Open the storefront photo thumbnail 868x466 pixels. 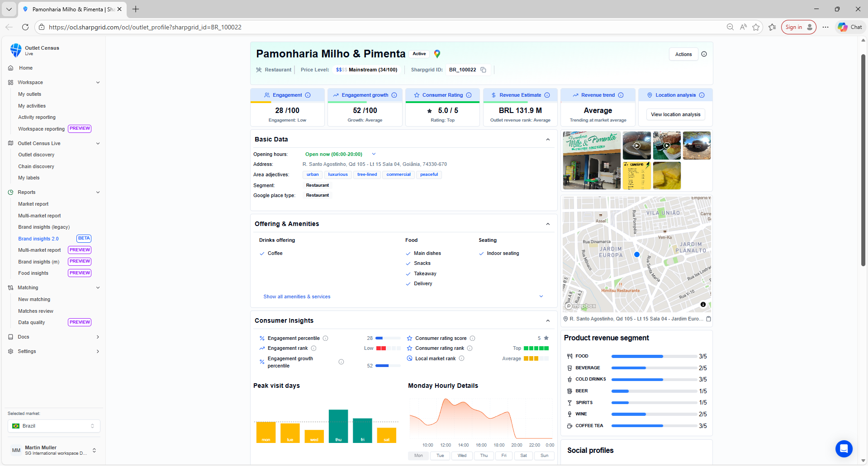coord(592,160)
